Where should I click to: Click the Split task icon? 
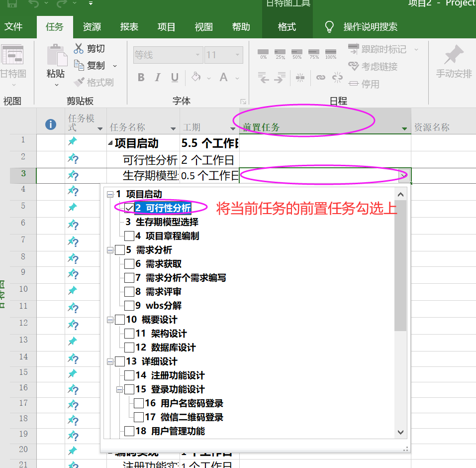pyautogui.click(x=300, y=78)
